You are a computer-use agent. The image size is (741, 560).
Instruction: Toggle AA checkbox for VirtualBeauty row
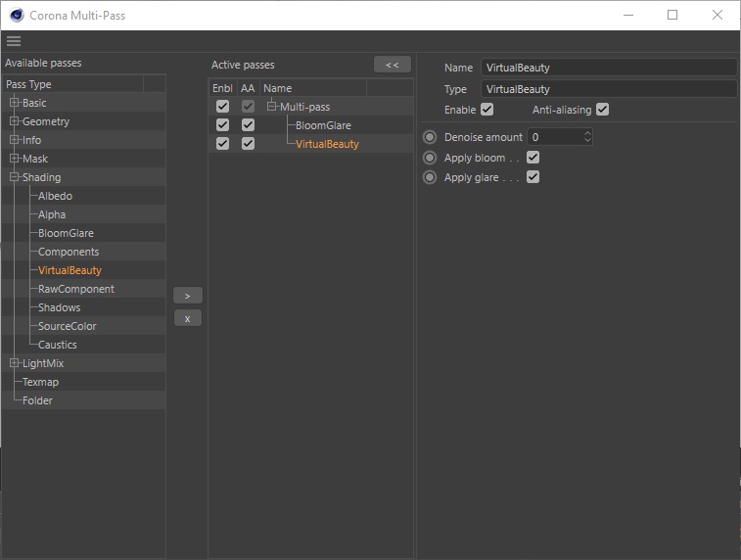point(248,143)
